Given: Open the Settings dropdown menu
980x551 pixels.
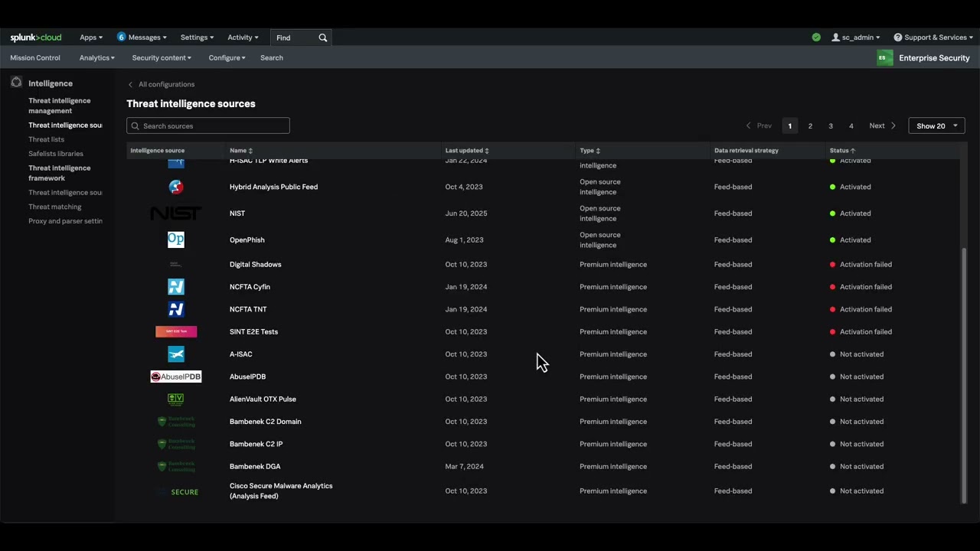Looking at the screenshot, I should coord(197,37).
